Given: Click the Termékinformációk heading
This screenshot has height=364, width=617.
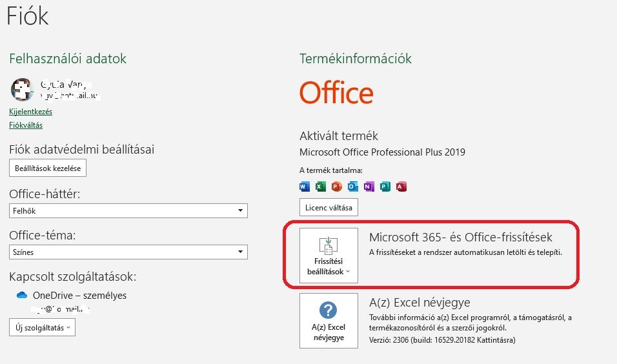Looking at the screenshot, I should click(x=356, y=59).
